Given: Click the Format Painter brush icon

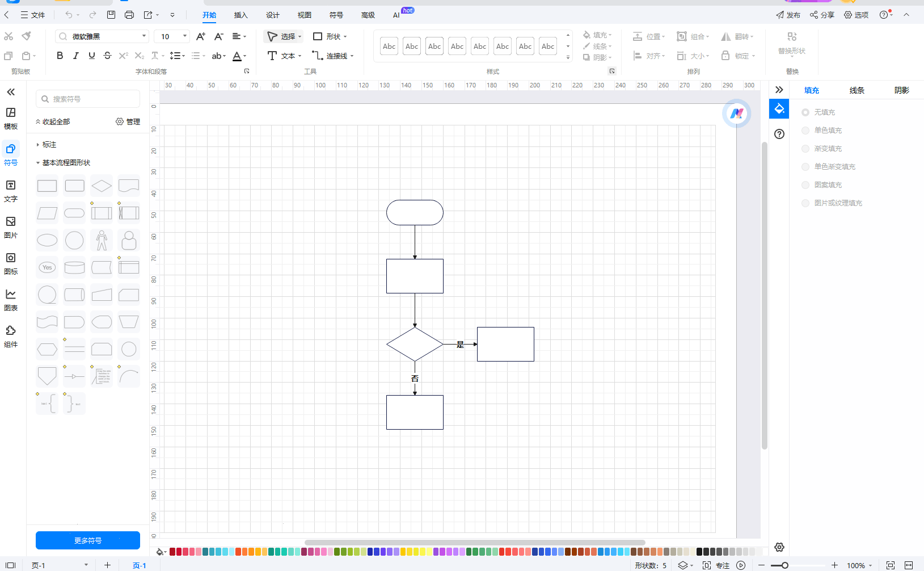Looking at the screenshot, I should pyautogui.click(x=26, y=36).
